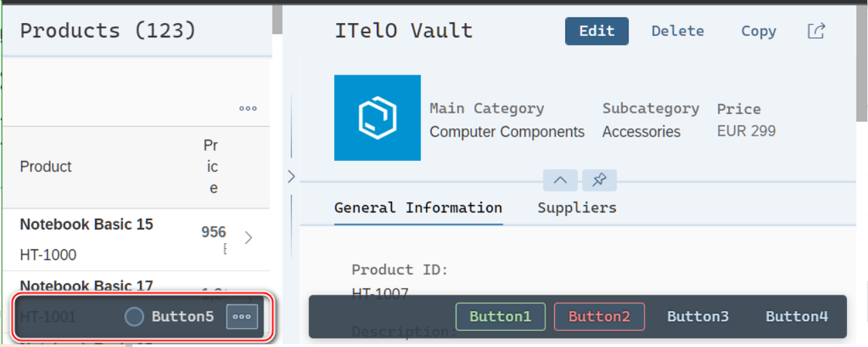
Task: Click the Delete button
Action: [x=677, y=31]
